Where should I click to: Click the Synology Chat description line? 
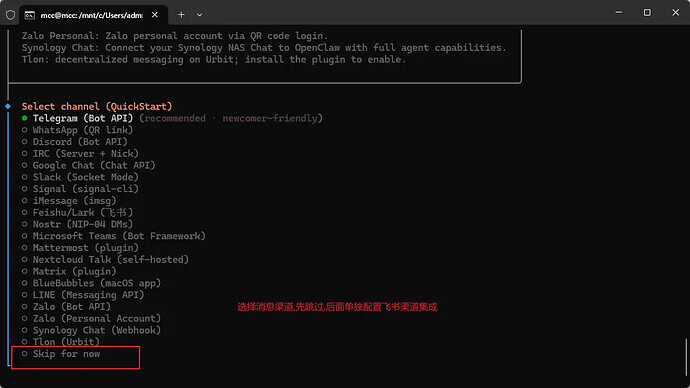[x=264, y=48]
